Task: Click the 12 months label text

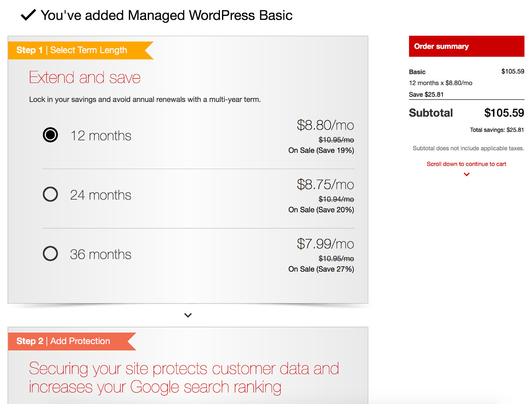Action: 101,136
